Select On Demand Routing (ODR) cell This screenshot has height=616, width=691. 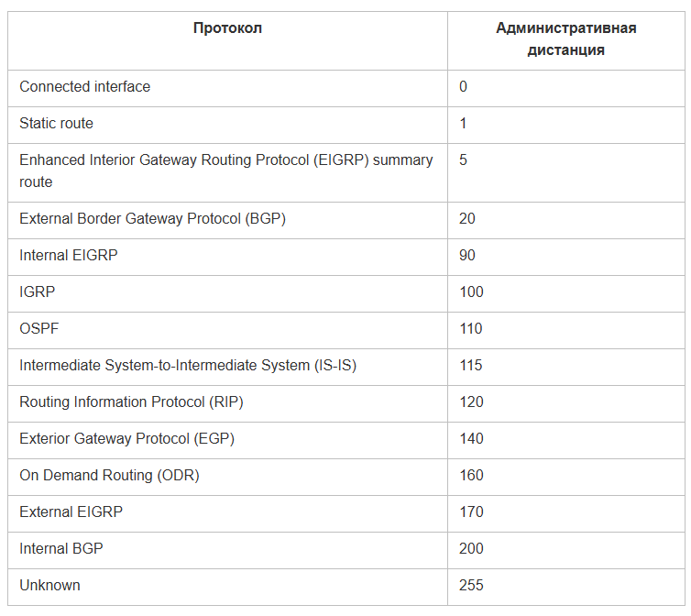[x=109, y=476]
